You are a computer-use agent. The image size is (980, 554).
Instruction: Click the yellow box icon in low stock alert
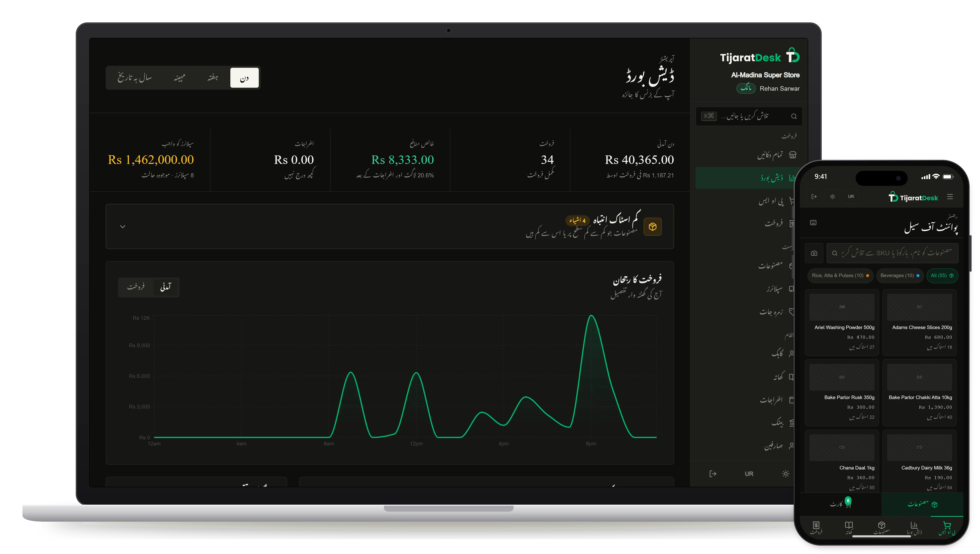(652, 227)
